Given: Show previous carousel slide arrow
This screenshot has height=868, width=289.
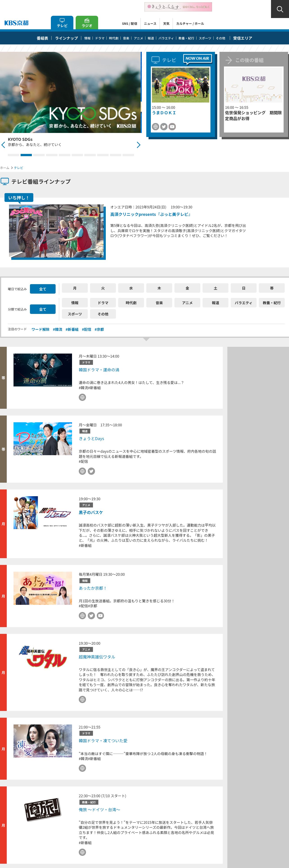Looking at the screenshot, I should [x=3, y=145].
